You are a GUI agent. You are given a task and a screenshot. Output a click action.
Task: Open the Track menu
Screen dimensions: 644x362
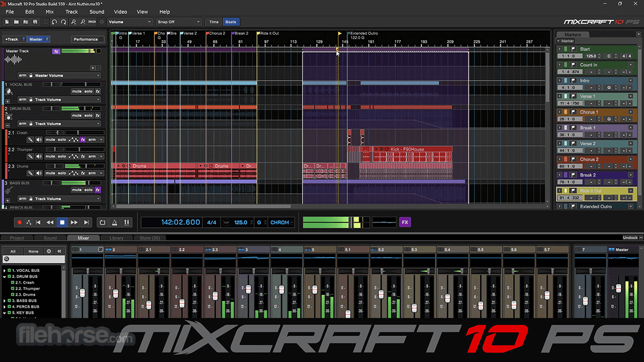coord(71,11)
